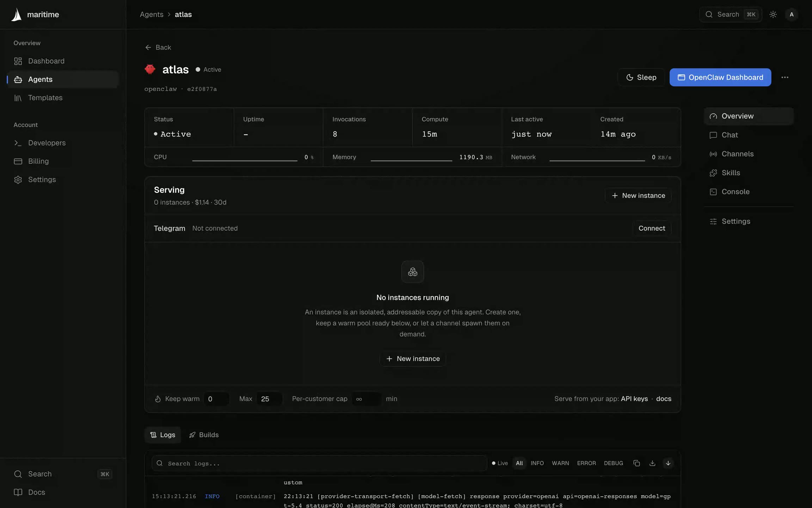
Task: Click the 15:13:21.216 log timestamp
Action: coord(174,496)
